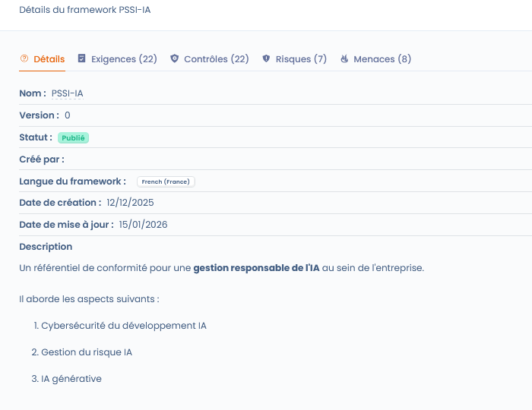Click the green Publié status badge
This screenshot has height=410, width=532.
coord(74,138)
